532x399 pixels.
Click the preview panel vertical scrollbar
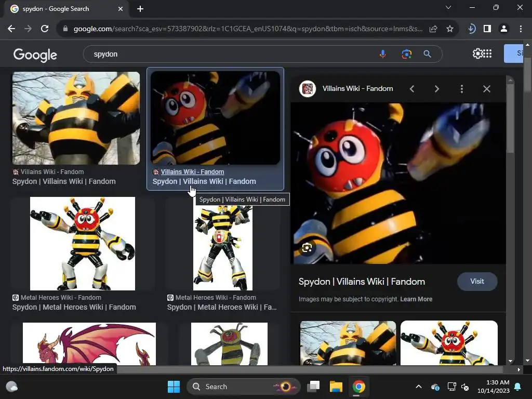[510, 118]
